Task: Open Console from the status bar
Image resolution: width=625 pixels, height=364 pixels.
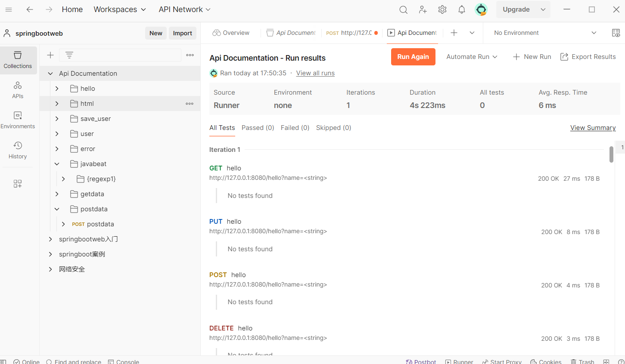Action: (124, 361)
